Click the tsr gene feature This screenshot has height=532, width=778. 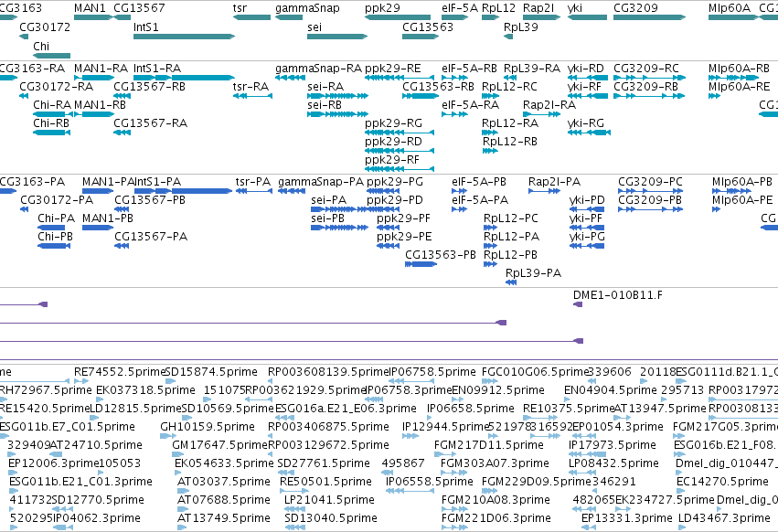coord(252,17)
